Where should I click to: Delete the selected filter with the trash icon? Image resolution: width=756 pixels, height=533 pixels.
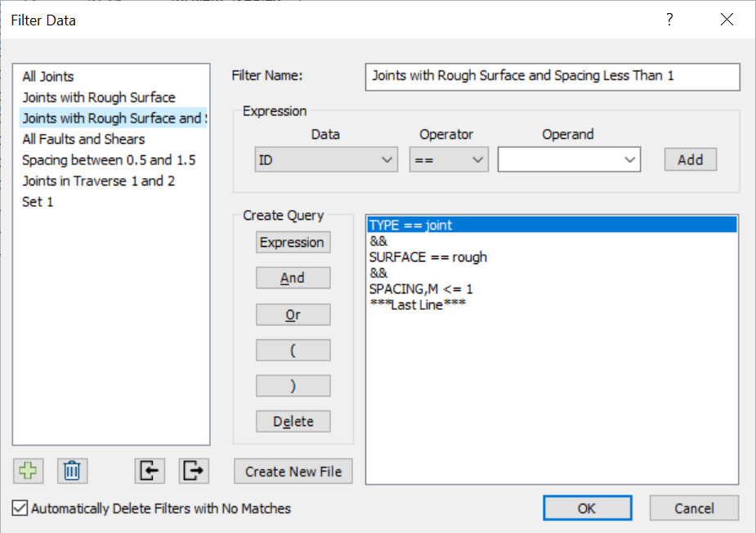pyautogui.click(x=72, y=471)
